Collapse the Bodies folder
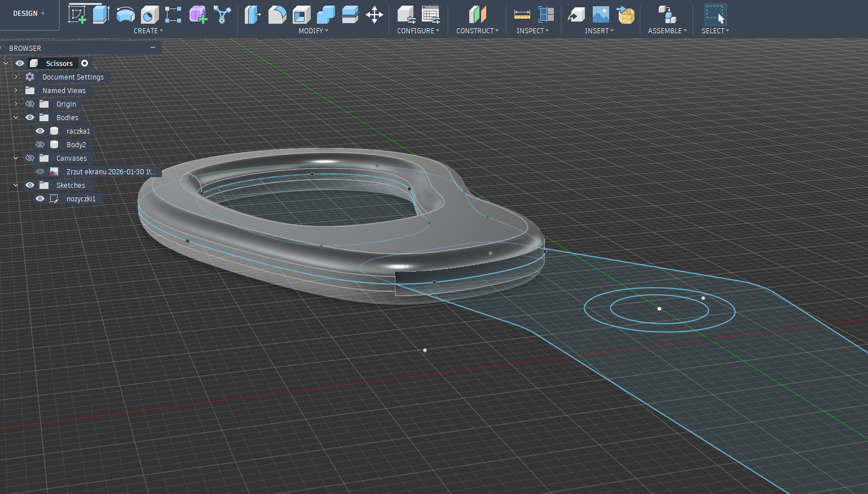This screenshot has width=868, height=494. 16,117
